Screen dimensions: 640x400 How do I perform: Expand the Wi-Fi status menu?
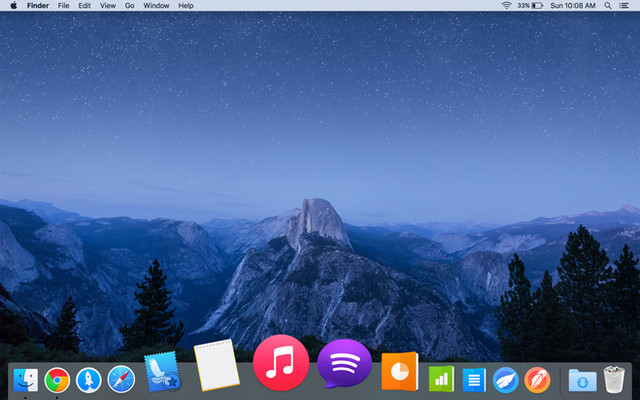[x=506, y=6]
